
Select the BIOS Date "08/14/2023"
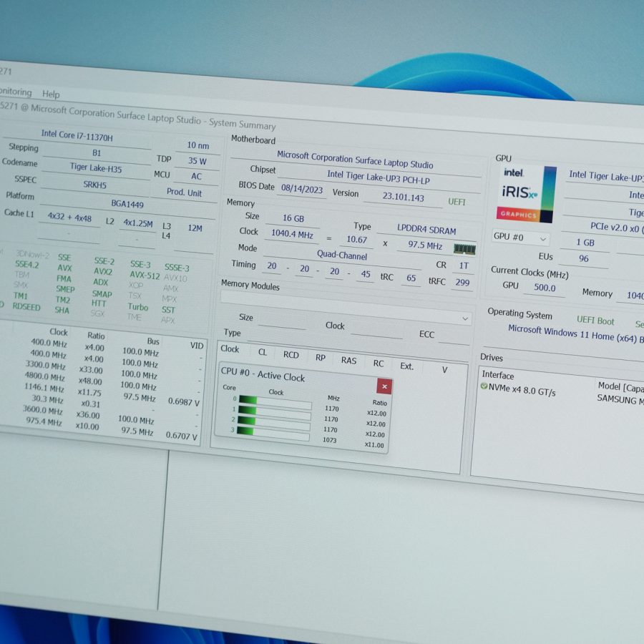[x=302, y=189]
